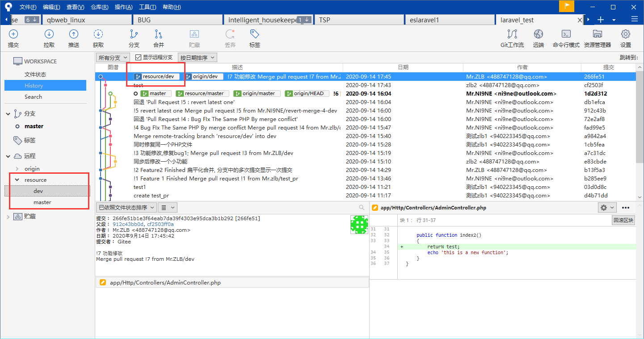Screen dimensions: 644x339
Task: Open Git工作流 from the toolbar
Action: pos(512,34)
